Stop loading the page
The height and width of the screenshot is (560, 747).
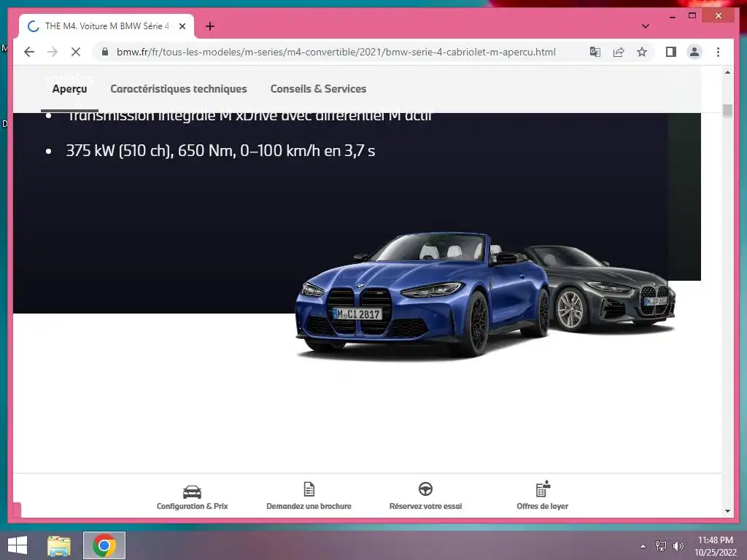76,52
